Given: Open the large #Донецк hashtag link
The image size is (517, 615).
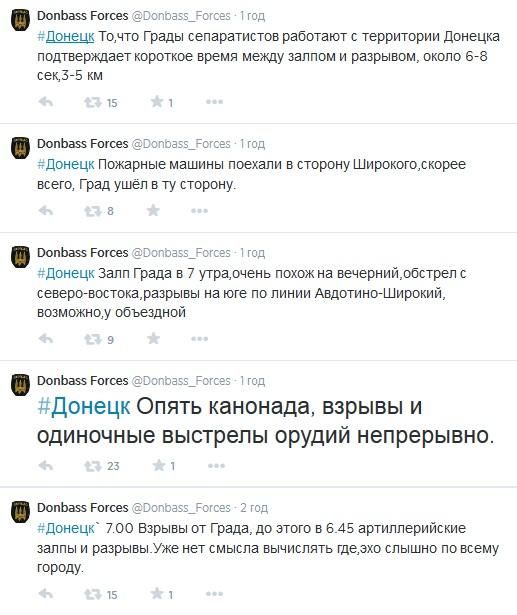Looking at the screenshot, I should tap(84, 406).
